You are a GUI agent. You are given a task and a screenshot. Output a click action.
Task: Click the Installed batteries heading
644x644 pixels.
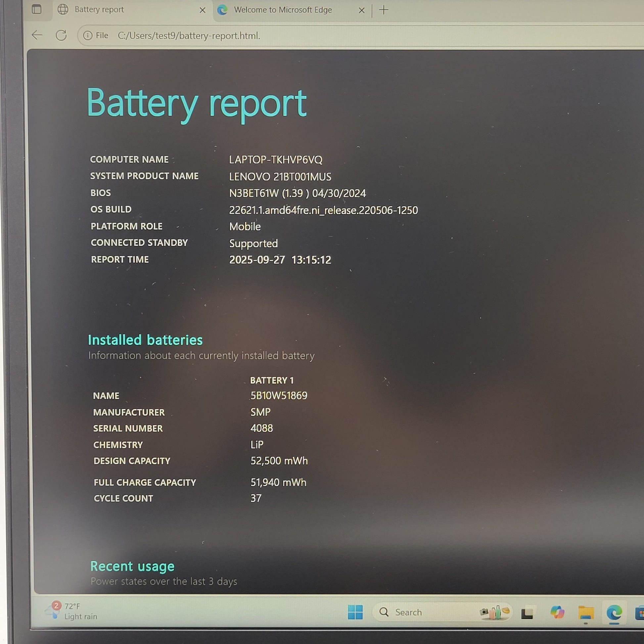click(x=145, y=340)
